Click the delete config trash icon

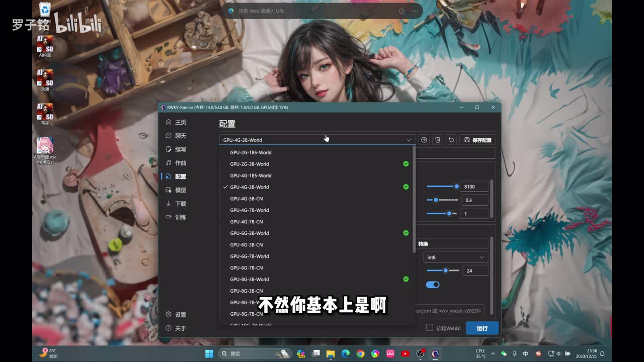pos(438,140)
